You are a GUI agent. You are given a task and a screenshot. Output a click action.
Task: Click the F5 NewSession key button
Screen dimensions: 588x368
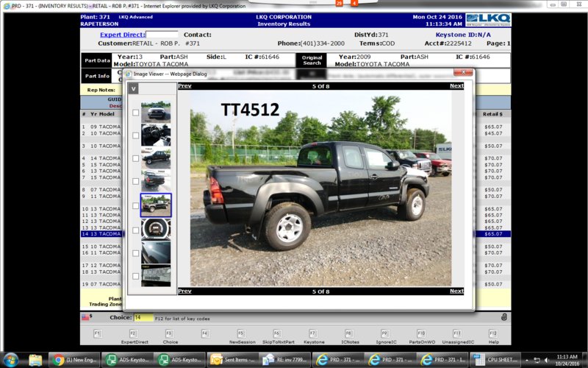pyautogui.click(x=242, y=333)
